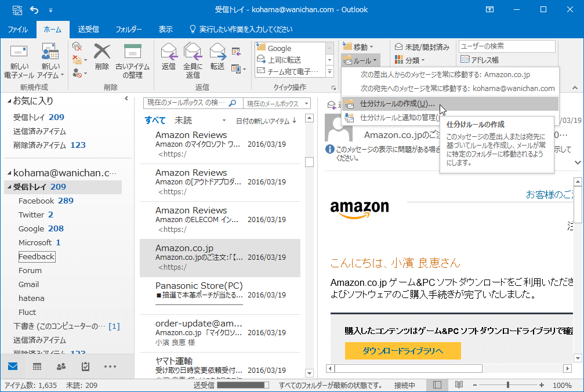This screenshot has height=392, width=584.
Task: Open the Categorize dropdown
Action: click(x=409, y=60)
